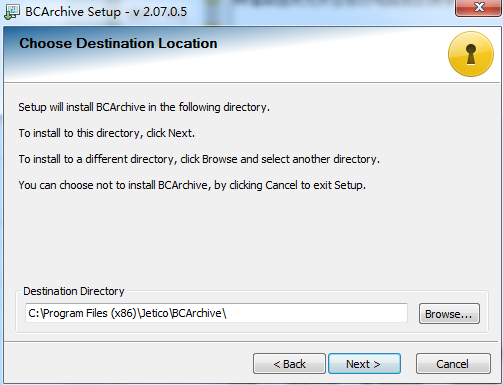The image size is (503, 385).
Task: Proceed with the Next > button
Action: [364, 364]
